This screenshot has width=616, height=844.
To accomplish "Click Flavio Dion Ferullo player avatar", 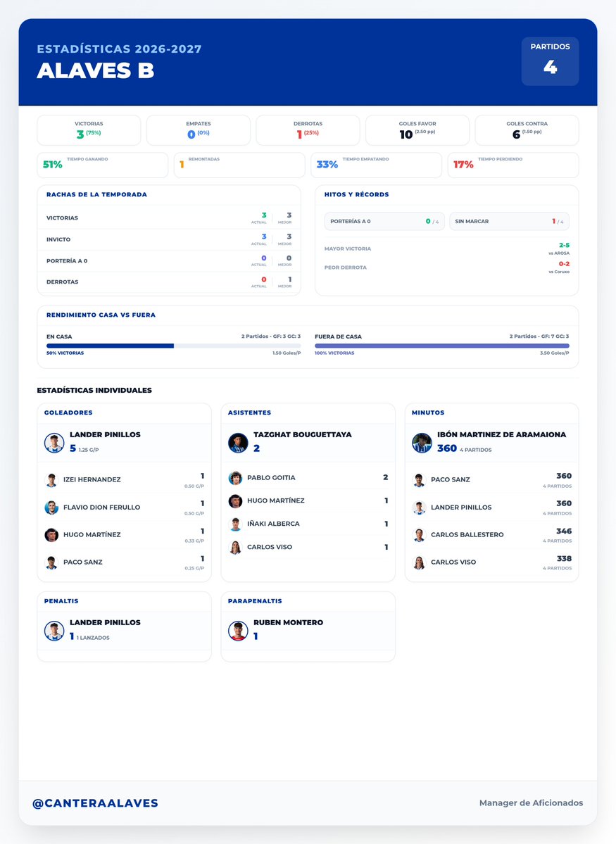I will [x=51, y=507].
